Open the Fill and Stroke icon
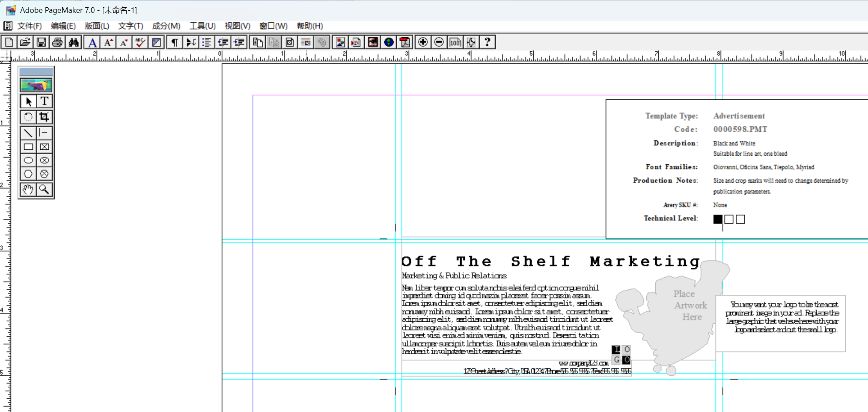 pyautogui.click(x=156, y=42)
